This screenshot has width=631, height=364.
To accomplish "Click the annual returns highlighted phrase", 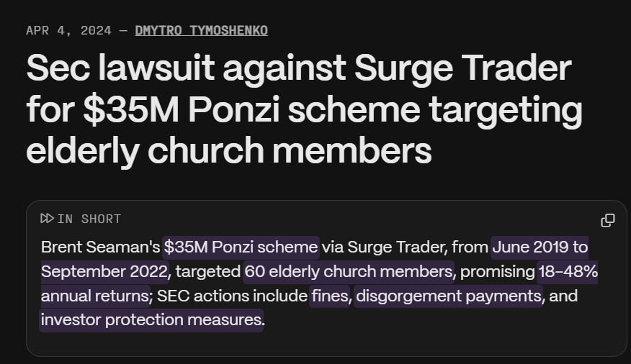I will click(x=95, y=296).
